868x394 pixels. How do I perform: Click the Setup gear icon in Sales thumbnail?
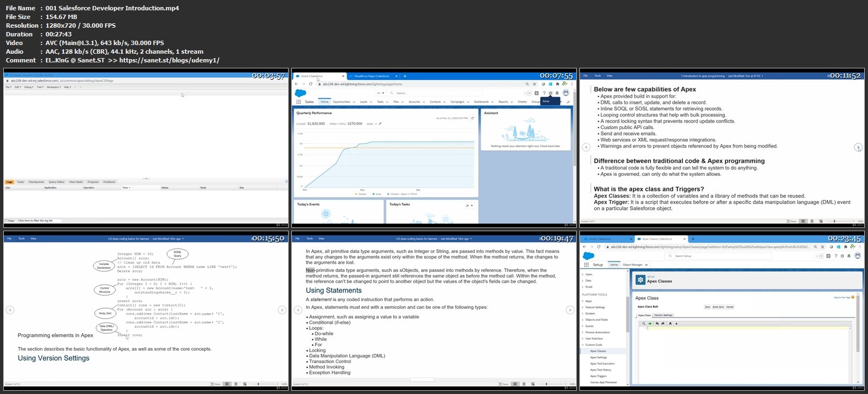point(551,93)
